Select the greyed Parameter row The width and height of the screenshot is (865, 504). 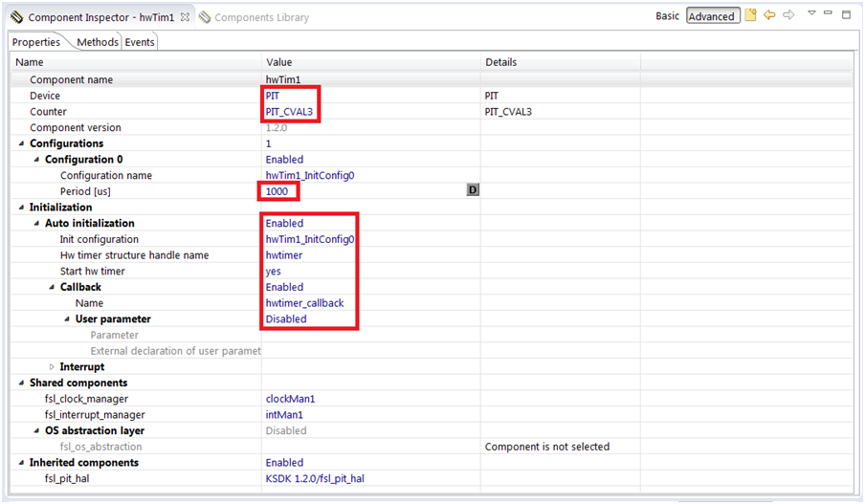tap(115, 336)
